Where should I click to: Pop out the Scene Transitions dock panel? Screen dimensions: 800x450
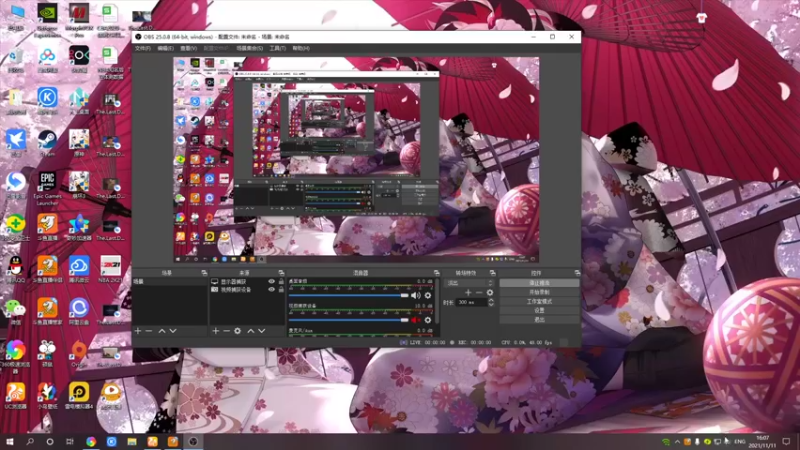pos(492,273)
